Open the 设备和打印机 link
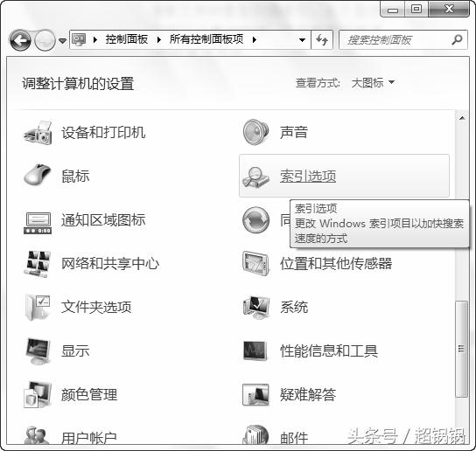Viewport: 476px width, 451px height. pyautogui.click(x=103, y=133)
